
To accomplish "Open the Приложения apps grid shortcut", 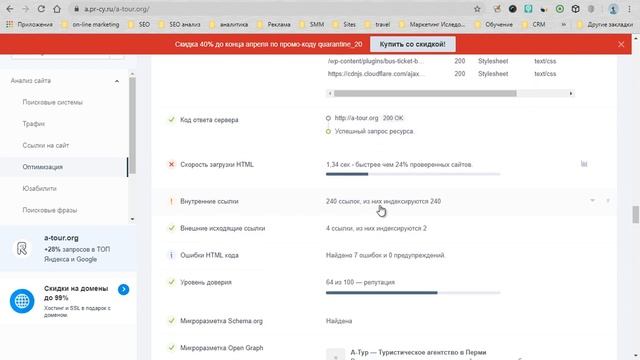I will pyautogui.click(x=29, y=24).
